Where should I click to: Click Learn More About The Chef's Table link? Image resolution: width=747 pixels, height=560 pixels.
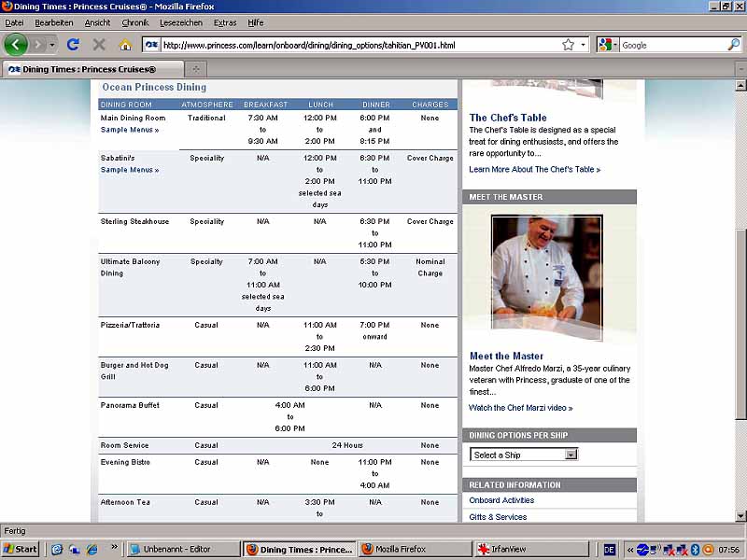tap(534, 169)
